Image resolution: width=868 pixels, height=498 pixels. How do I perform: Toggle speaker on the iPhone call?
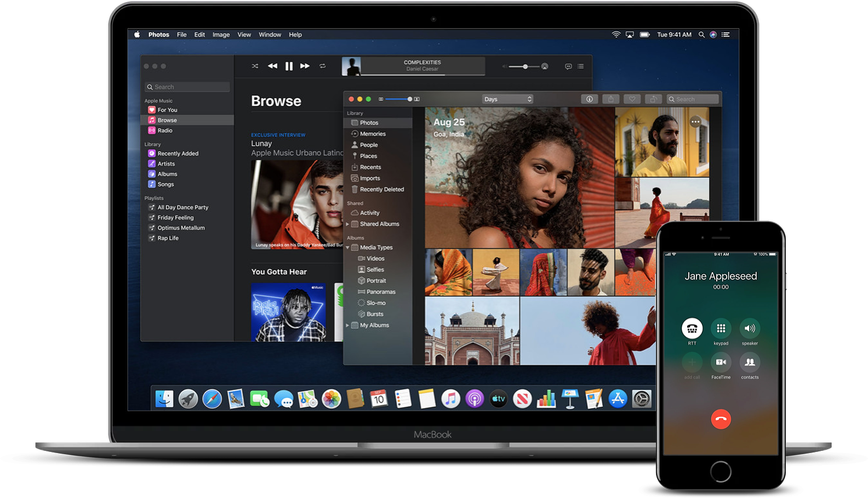coord(750,329)
